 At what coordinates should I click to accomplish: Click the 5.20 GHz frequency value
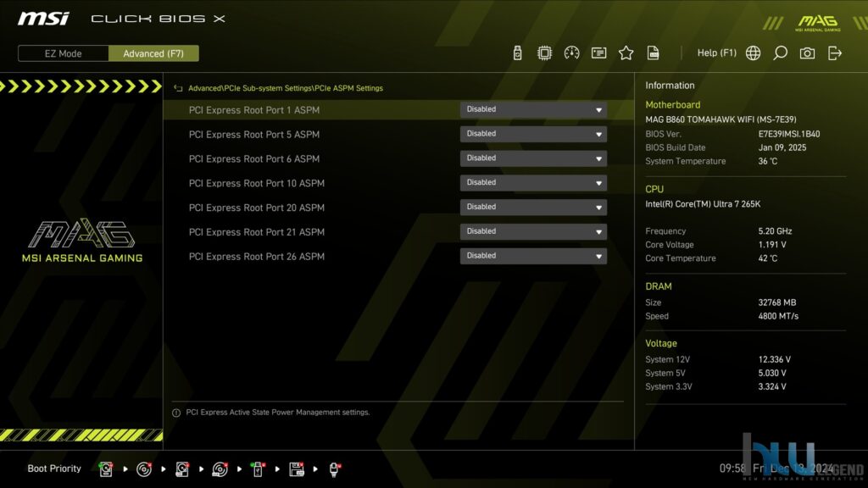(775, 231)
